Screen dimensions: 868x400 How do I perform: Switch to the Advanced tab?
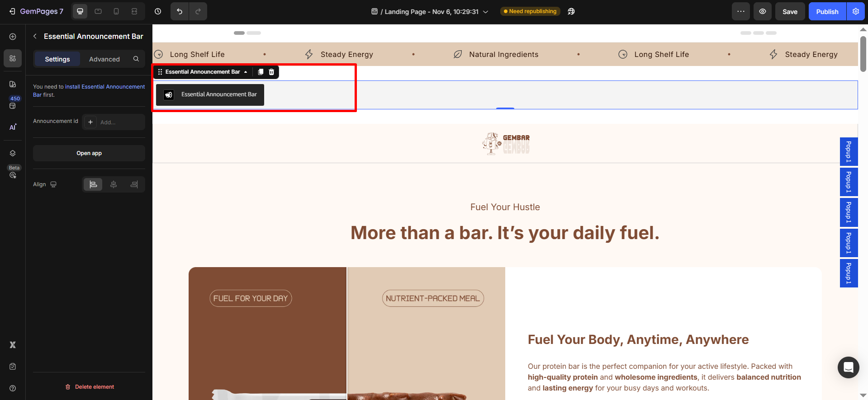point(104,59)
